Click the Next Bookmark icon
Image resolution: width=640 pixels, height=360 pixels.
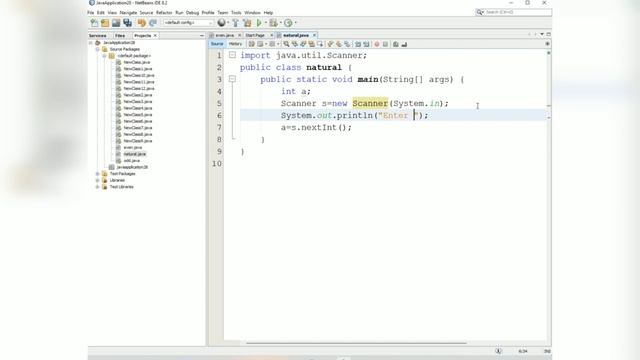point(338,44)
